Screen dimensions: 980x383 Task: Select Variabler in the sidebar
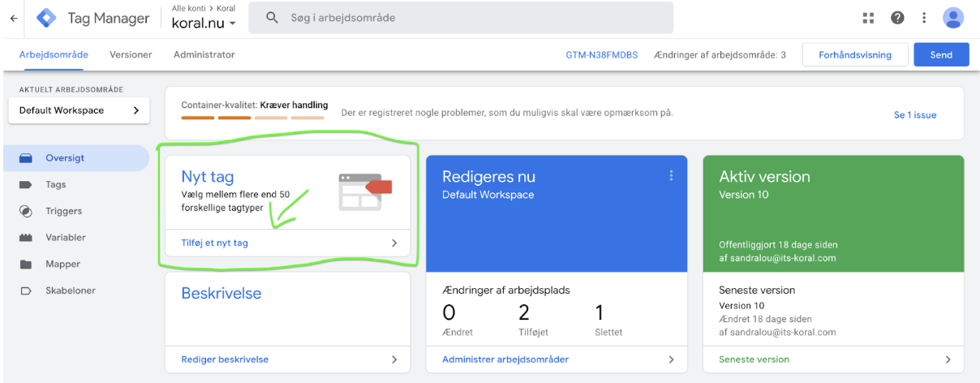pos(66,238)
